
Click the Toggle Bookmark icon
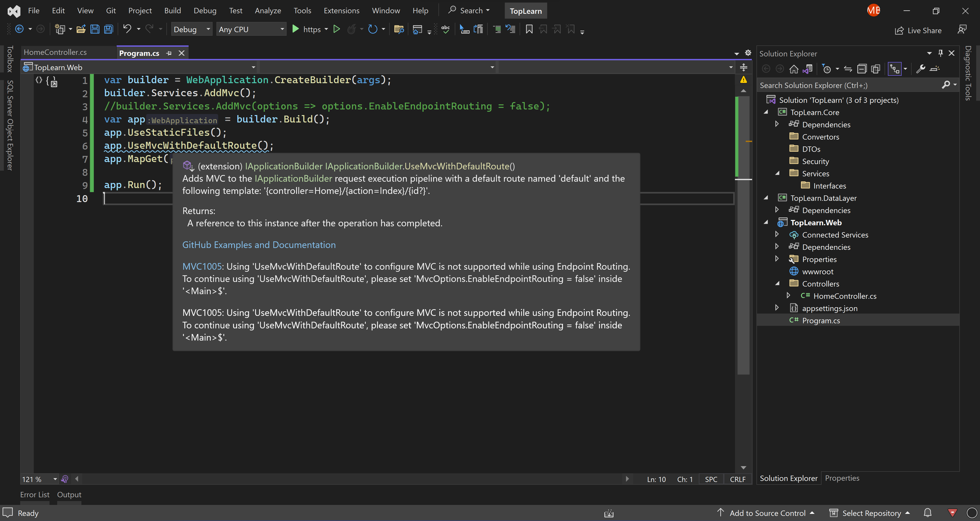coord(529,29)
